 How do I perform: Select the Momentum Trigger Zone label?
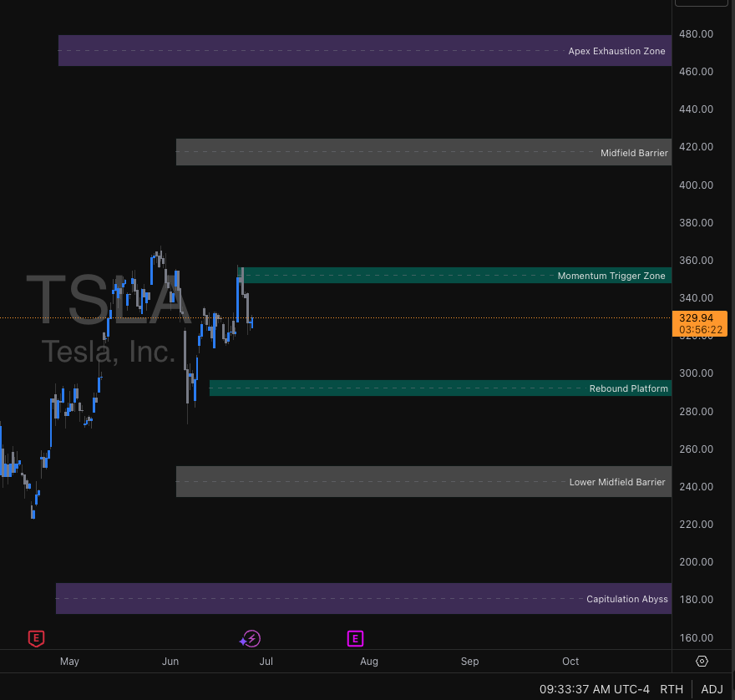(611, 276)
